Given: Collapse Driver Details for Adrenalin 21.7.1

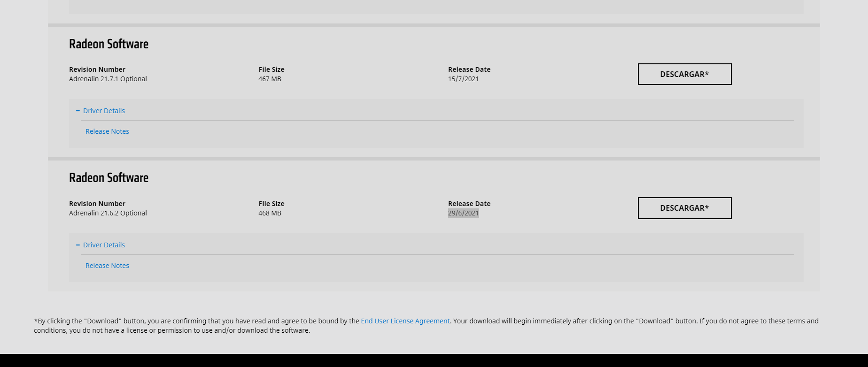Looking at the screenshot, I should click(101, 111).
